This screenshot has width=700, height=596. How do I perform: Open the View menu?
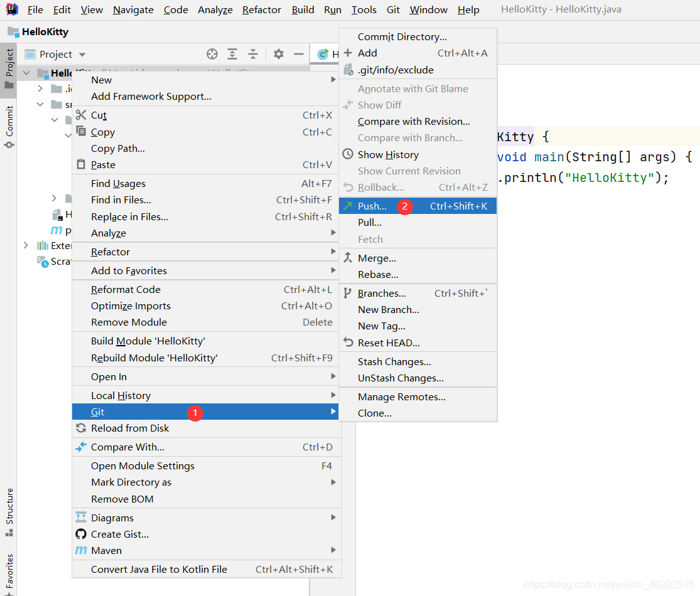[x=92, y=10]
